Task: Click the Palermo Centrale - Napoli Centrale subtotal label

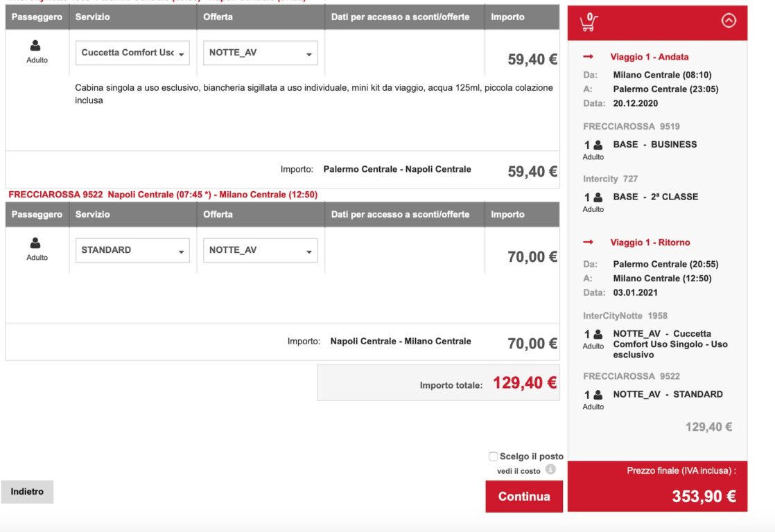Action: (397, 170)
